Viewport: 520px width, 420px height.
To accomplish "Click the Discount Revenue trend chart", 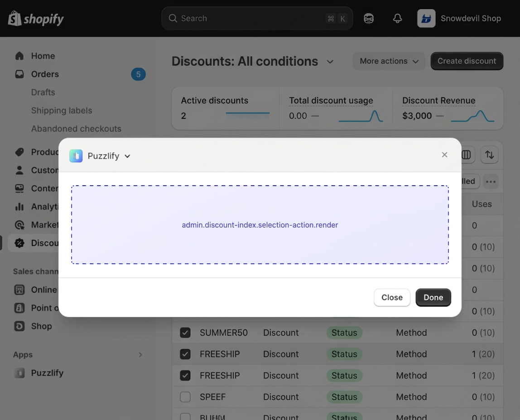I will (x=472, y=116).
